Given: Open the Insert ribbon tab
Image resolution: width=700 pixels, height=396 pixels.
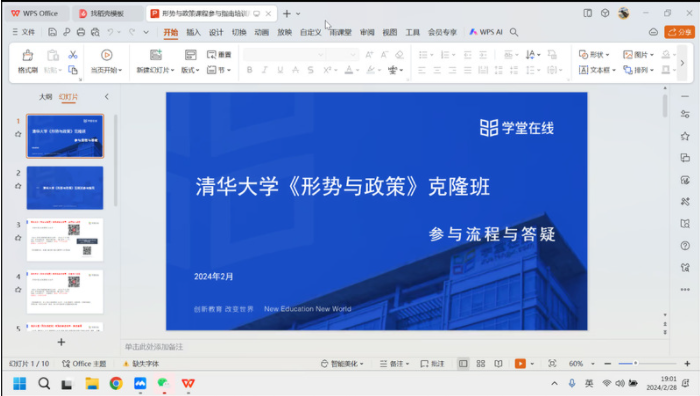Looking at the screenshot, I should [193, 32].
